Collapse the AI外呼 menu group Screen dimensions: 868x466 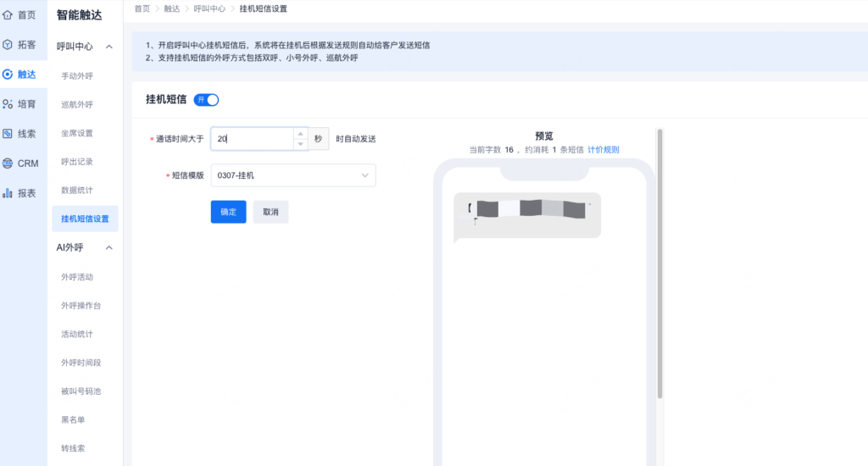pos(109,247)
